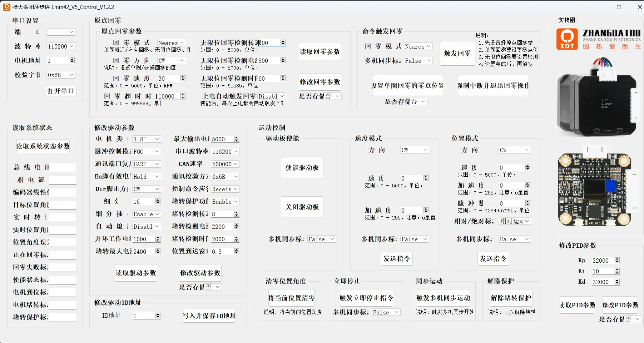
Task: Open 是否存储 dropdown below 修改PID参数
Action: (x=633, y=319)
